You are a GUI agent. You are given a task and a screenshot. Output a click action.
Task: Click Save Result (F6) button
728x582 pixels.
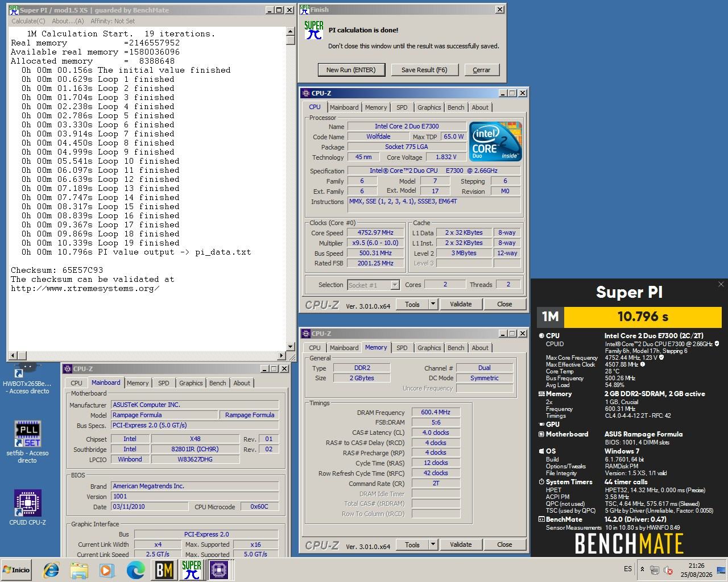pos(424,70)
